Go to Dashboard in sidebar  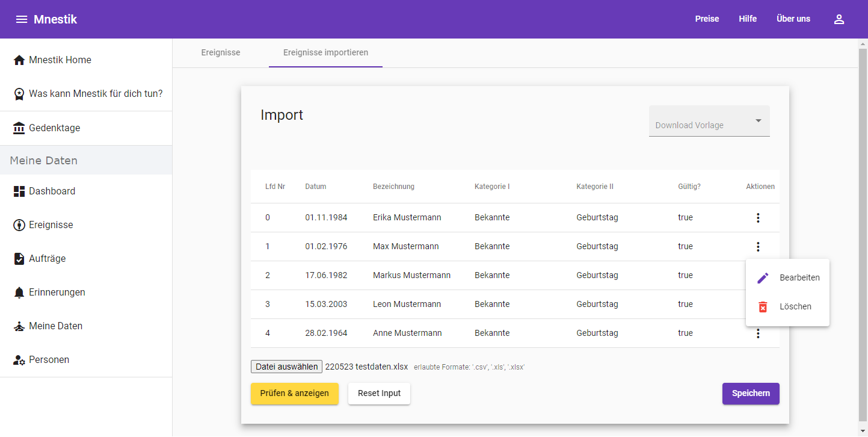click(x=52, y=191)
